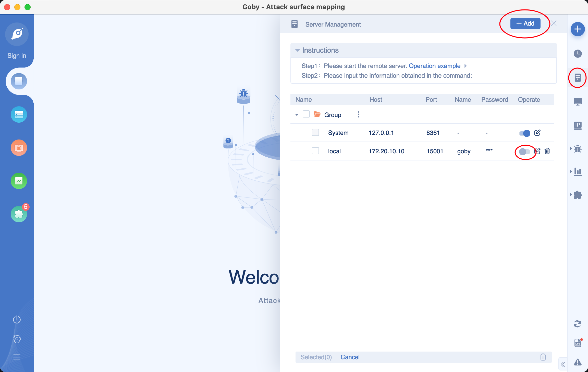
Task: Collapse right panel with double chevron
Action: (x=563, y=364)
